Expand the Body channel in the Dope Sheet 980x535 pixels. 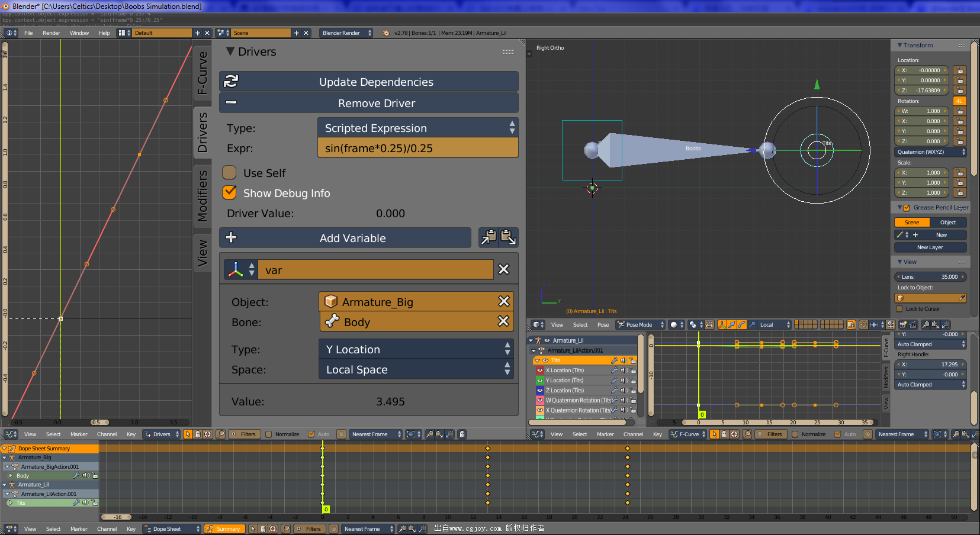10,476
